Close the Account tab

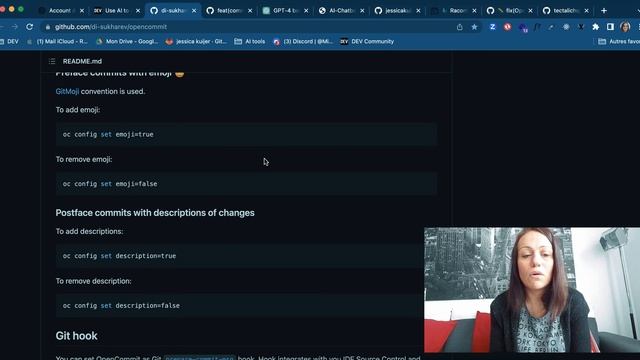[x=82, y=11]
